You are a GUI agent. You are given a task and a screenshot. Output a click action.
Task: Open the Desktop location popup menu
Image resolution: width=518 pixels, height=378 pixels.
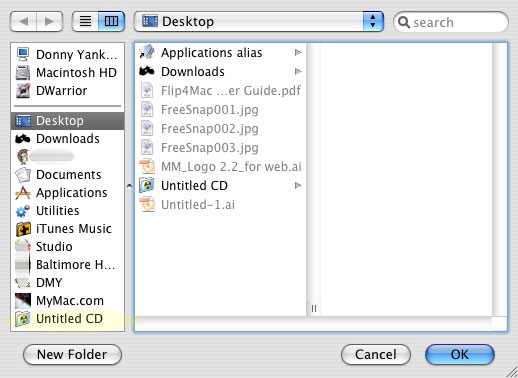click(x=259, y=22)
